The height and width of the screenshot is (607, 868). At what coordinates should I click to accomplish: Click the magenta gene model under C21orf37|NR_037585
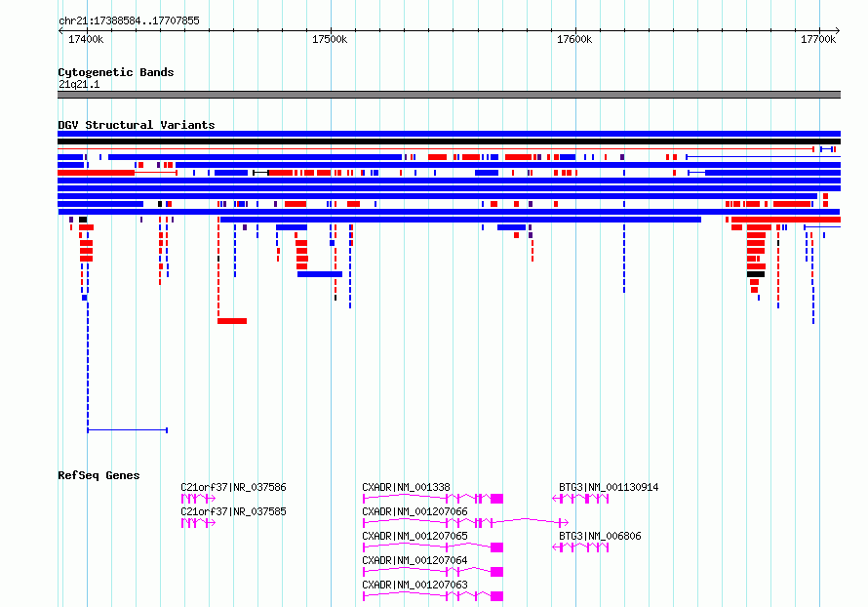[198, 523]
